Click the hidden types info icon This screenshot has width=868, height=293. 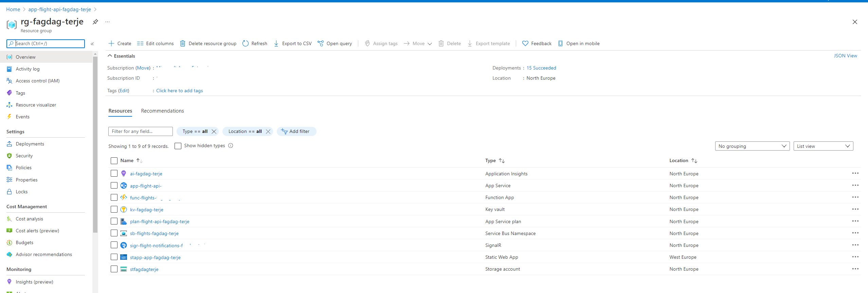(x=231, y=145)
